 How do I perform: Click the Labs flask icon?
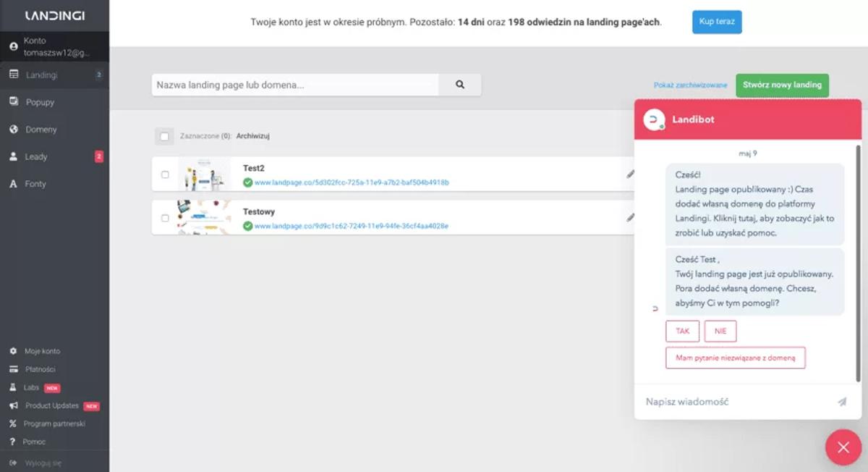coord(13,387)
